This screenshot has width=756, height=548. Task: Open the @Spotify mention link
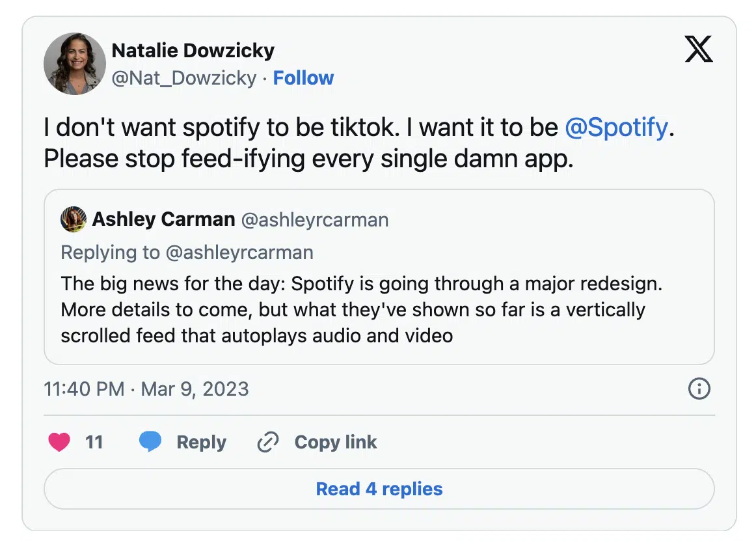(616, 128)
